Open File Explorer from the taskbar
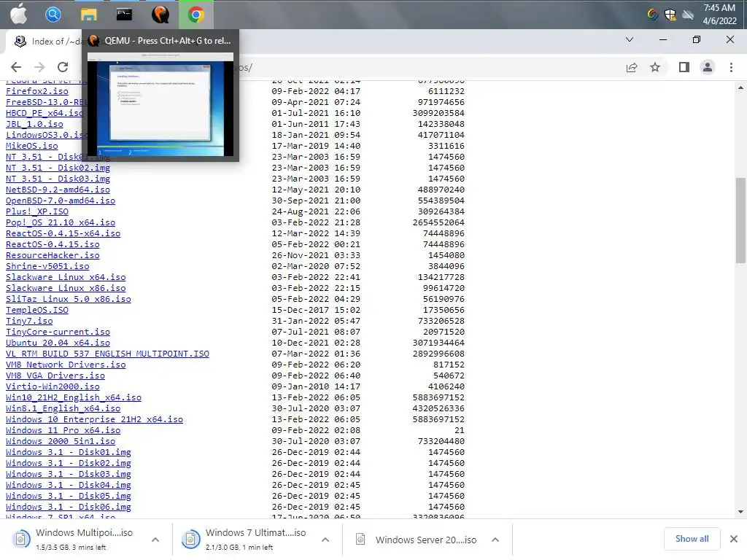 point(88,15)
